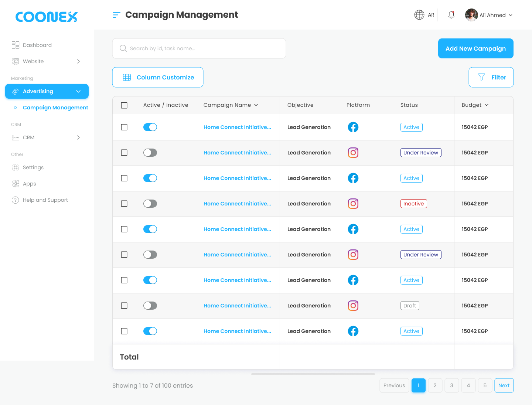This screenshot has width=532, height=405.
Task: Click the hamburger menu icon beside page title
Action: [x=116, y=15]
